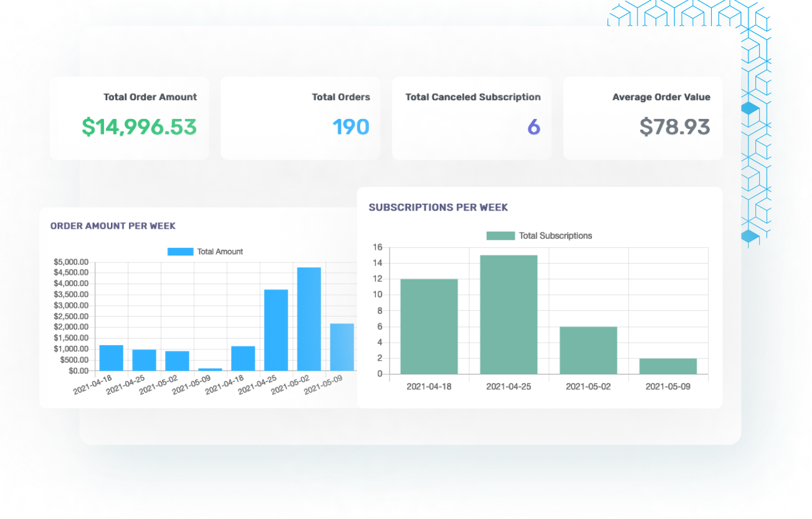Click the green Total Subscriptions legend swatch
Screen dimensions: 812x519
click(x=500, y=236)
